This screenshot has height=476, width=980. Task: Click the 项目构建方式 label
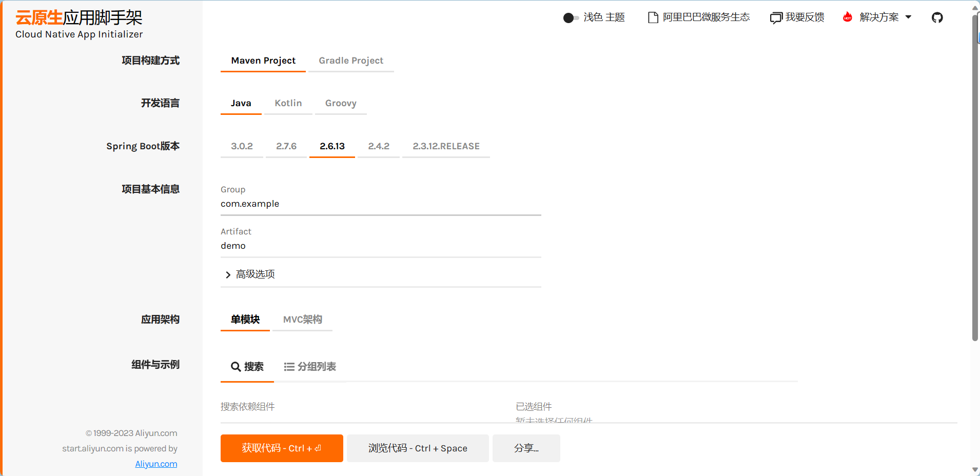(150, 61)
